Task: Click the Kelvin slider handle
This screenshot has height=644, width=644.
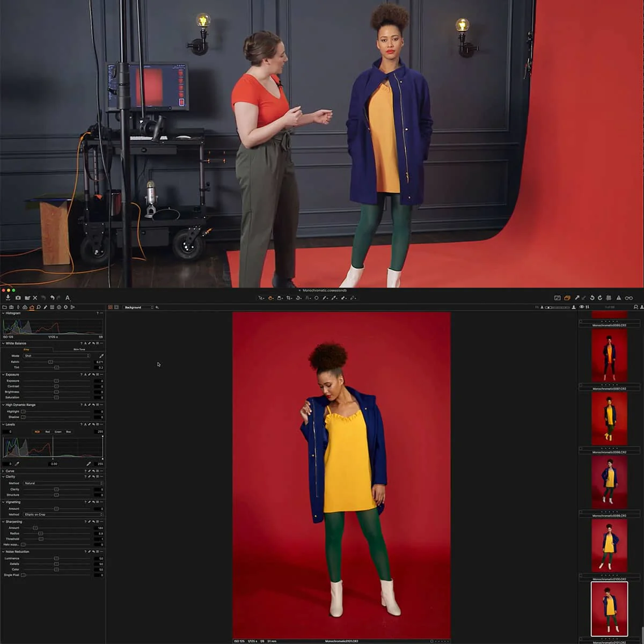Action: pos(50,362)
